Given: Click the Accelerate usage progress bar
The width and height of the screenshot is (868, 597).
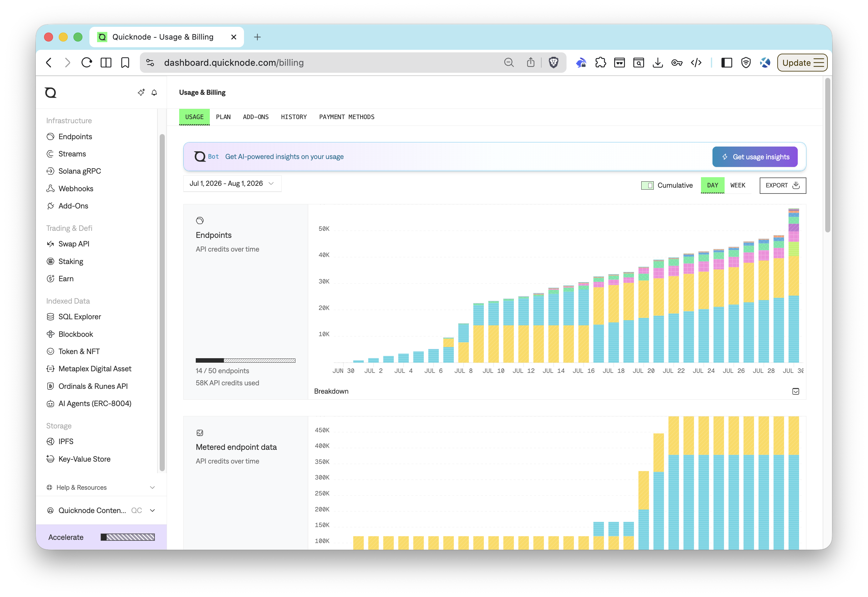Looking at the screenshot, I should [127, 537].
